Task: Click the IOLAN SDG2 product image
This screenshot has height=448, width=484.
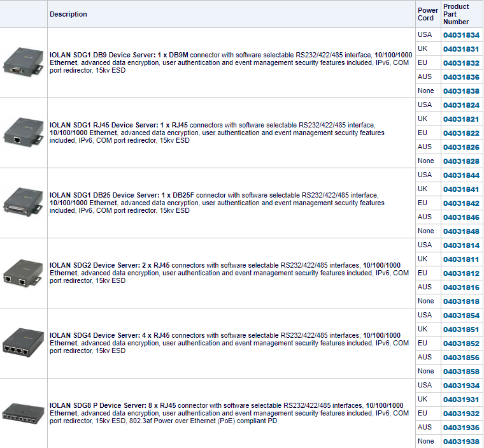Action: coord(24,273)
